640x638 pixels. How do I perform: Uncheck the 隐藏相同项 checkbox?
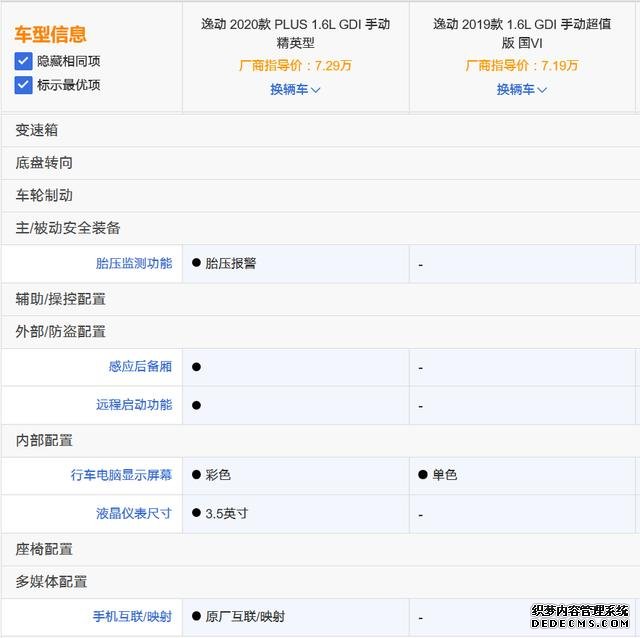pyautogui.click(x=23, y=61)
